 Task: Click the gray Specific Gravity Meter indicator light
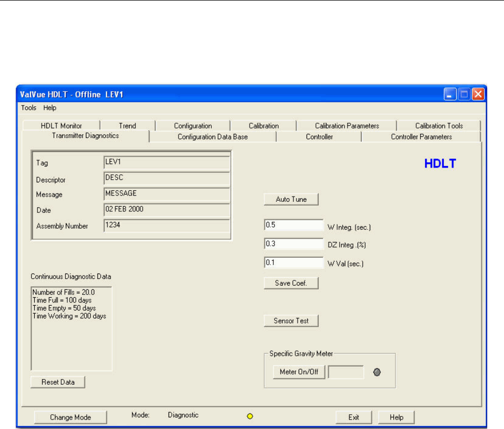[377, 372]
